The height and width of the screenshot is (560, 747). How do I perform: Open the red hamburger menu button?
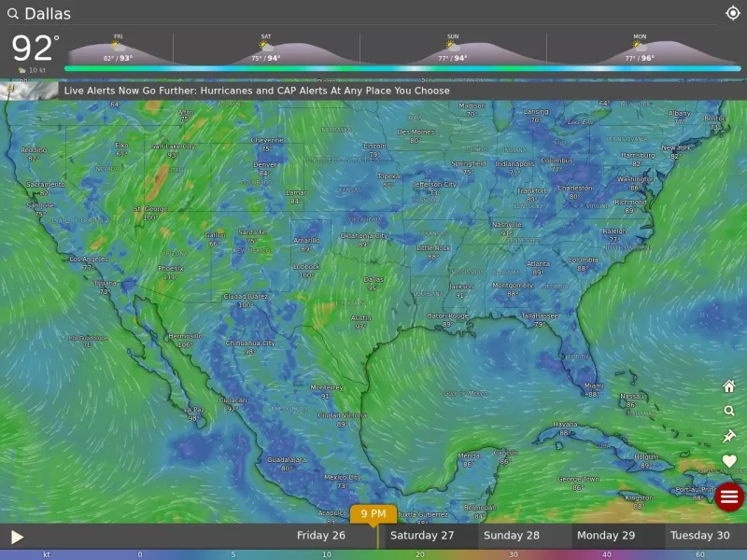(x=729, y=497)
